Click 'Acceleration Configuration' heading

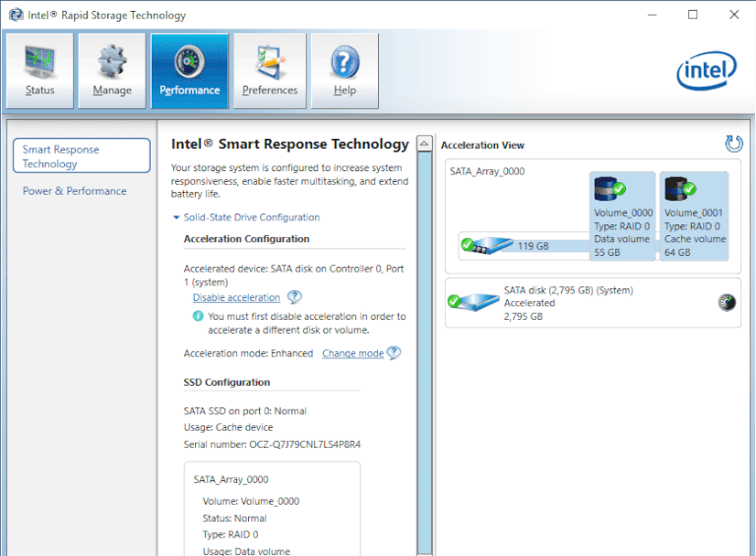coord(246,239)
